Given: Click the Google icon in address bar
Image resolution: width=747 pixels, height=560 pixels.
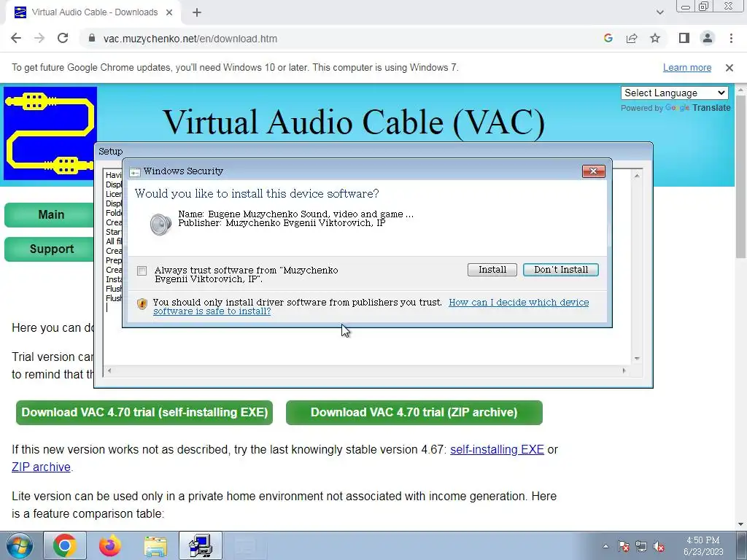Looking at the screenshot, I should (x=608, y=39).
